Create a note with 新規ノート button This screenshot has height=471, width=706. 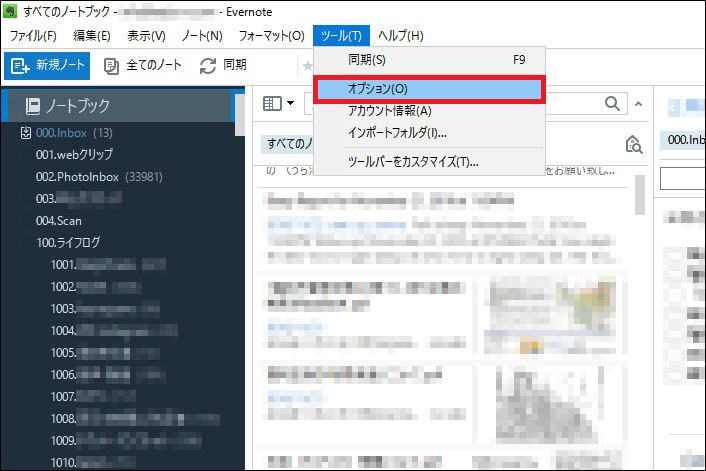click(47, 66)
